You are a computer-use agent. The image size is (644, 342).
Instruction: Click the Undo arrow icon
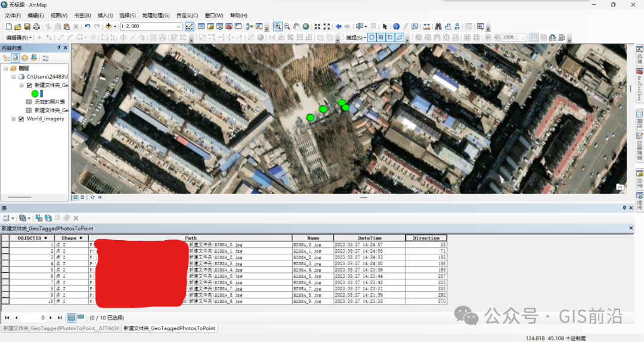point(88,27)
